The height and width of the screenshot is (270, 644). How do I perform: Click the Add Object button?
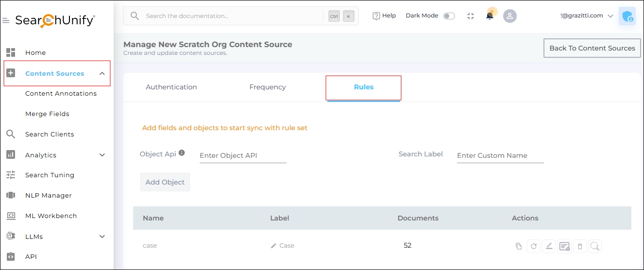(165, 182)
